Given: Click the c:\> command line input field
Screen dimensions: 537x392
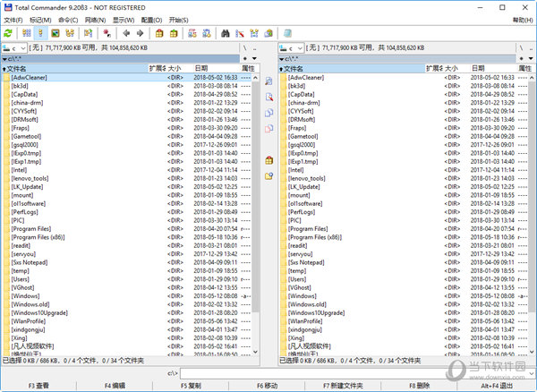Looking at the screenshot, I should coord(354,373).
